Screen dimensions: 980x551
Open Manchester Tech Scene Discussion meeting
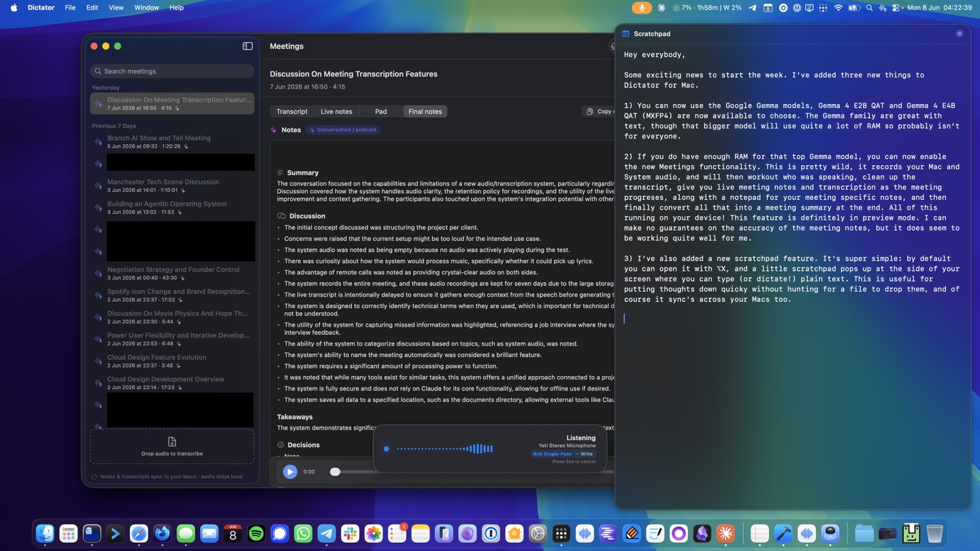[x=172, y=186]
